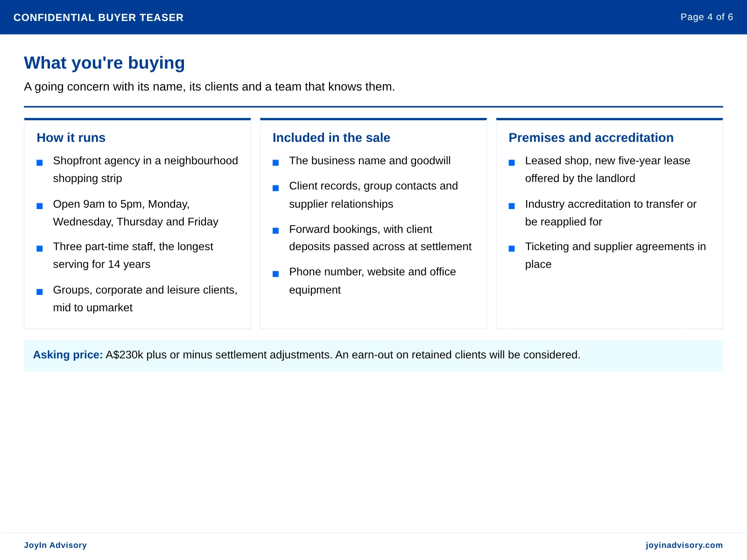
Task: Click the bullet square beside 'The business name'
Action: point(276,163)
